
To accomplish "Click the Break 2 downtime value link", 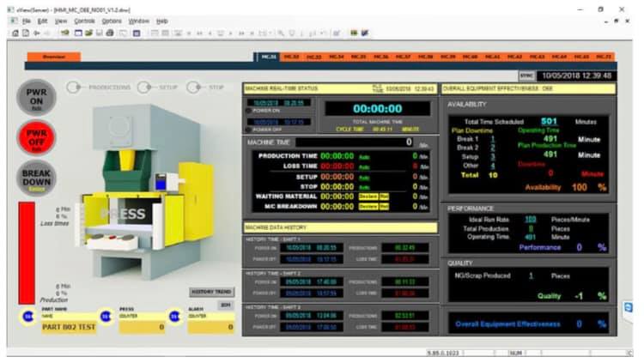I will coord(493,148).
